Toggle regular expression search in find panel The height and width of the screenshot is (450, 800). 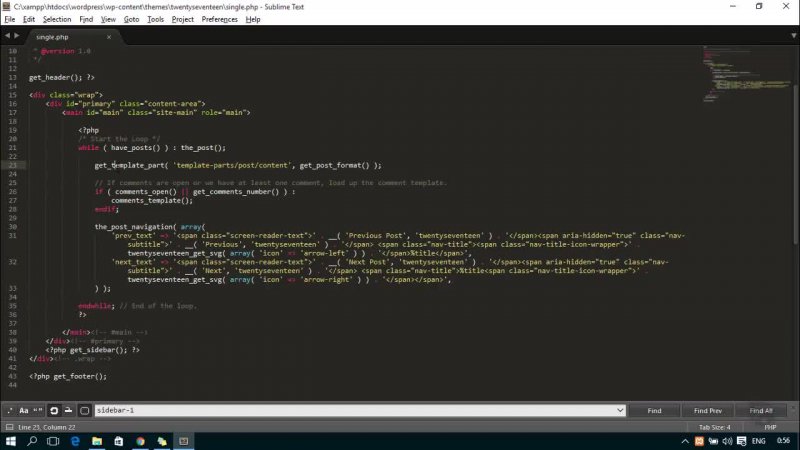[9, 411]
